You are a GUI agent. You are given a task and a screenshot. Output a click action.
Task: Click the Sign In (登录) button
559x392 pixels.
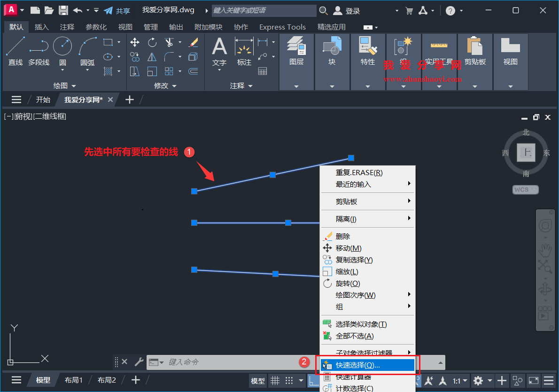347,11
